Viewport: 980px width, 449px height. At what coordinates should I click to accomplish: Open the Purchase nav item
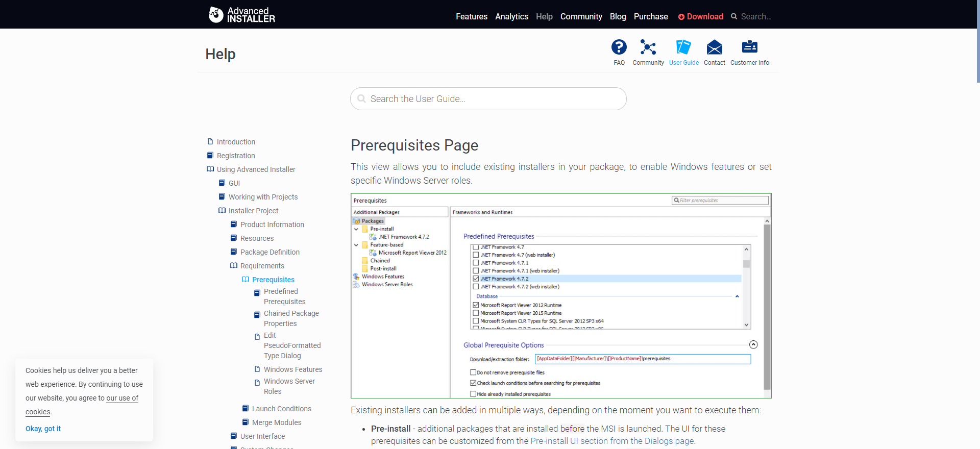click(651, 16)
